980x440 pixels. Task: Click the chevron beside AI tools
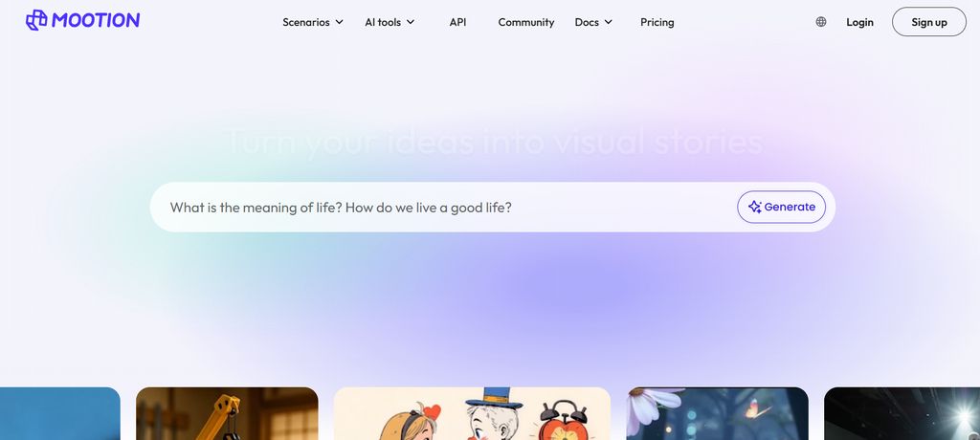pos(410,22)
